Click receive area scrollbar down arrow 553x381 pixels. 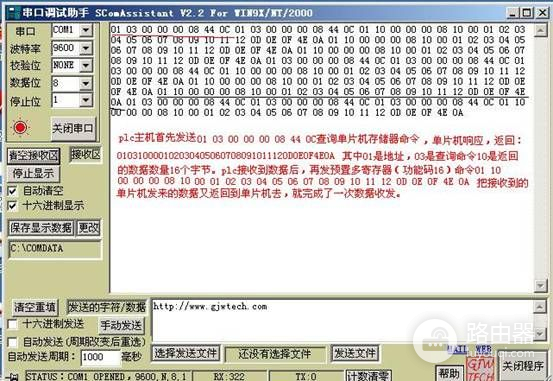click(x=540, y=285)
